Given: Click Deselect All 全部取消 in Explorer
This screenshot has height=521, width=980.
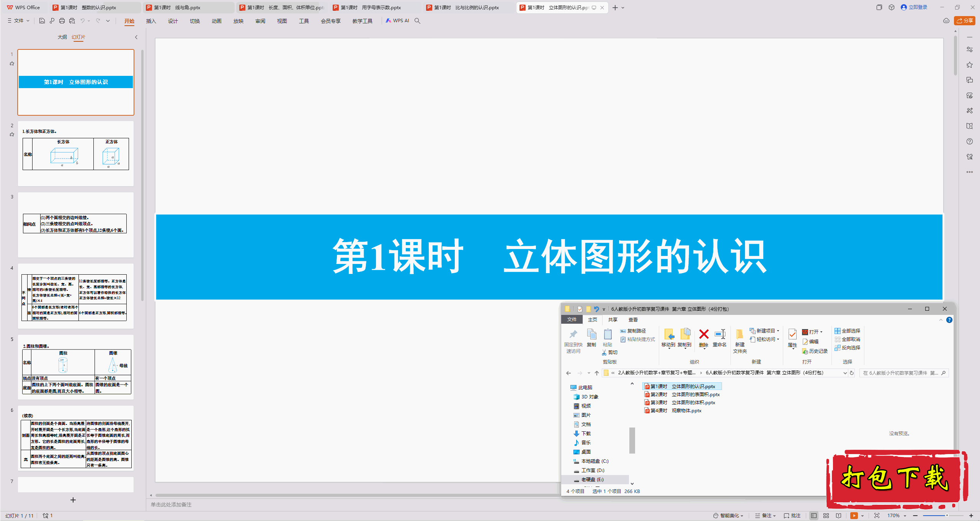Looking at the screenshot, I should pos(848,339).
